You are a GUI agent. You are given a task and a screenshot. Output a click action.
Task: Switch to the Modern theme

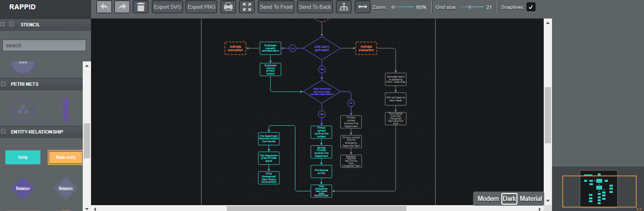(x=488, y=198)
